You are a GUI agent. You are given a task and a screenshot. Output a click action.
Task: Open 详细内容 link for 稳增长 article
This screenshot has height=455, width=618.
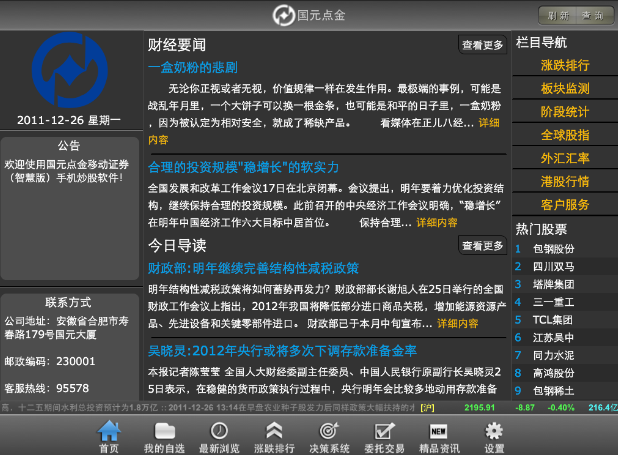click(436, 222)
